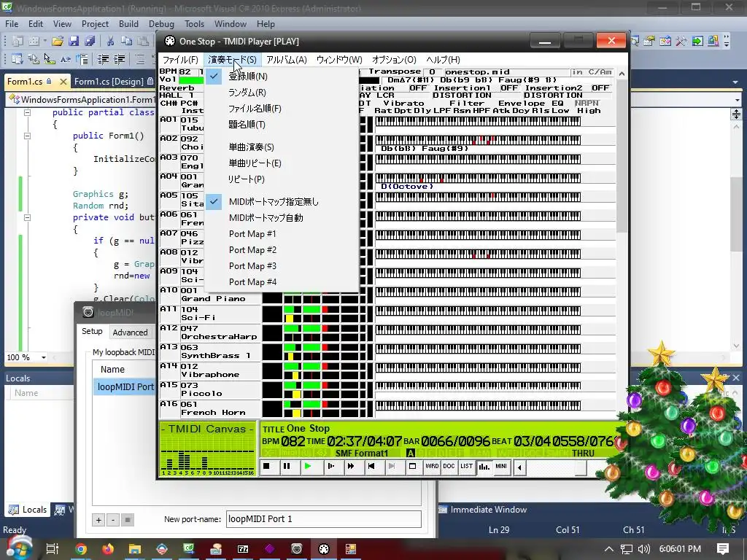Choose 題名順(T) title order
This screenshot has height=560, width=747.
click(x=282, y=125)
